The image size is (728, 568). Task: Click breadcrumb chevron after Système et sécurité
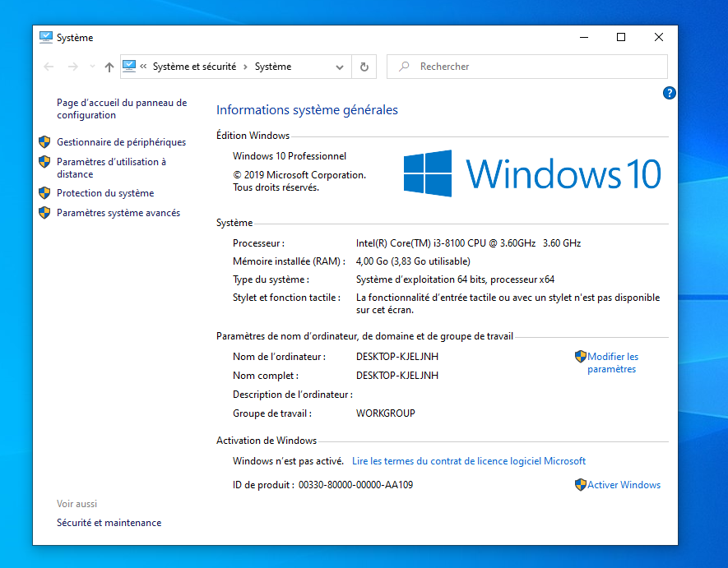pos(246,67)
